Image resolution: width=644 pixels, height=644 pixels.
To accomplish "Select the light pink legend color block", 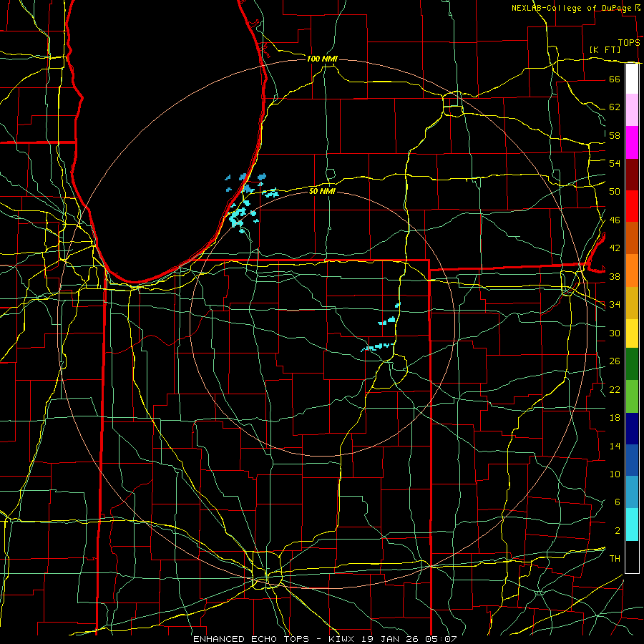I will click(632, 109).
